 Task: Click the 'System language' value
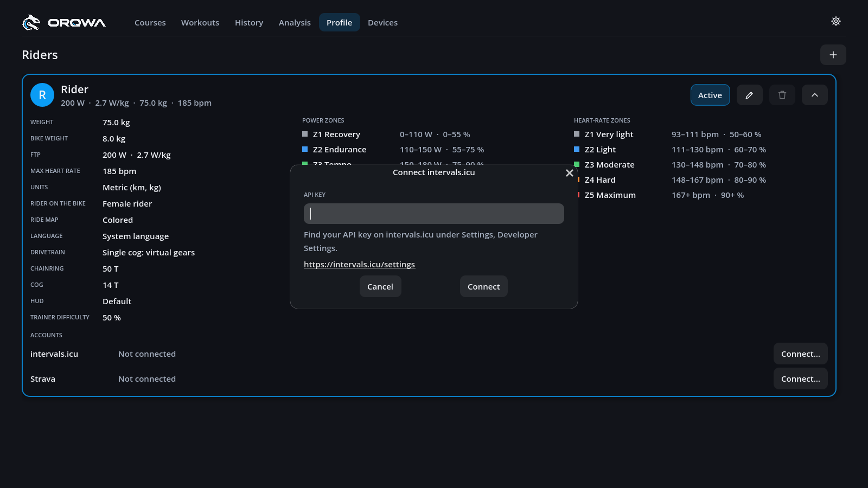tap(136, 236)
